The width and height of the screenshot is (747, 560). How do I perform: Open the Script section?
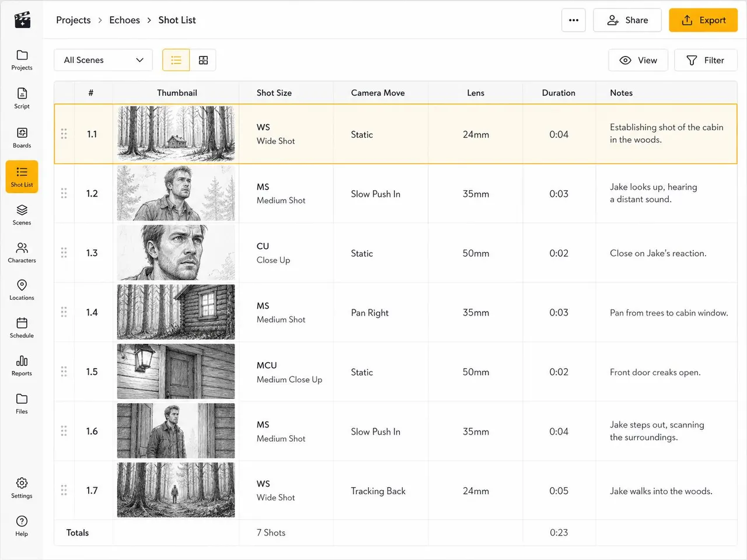coord(22,99)
